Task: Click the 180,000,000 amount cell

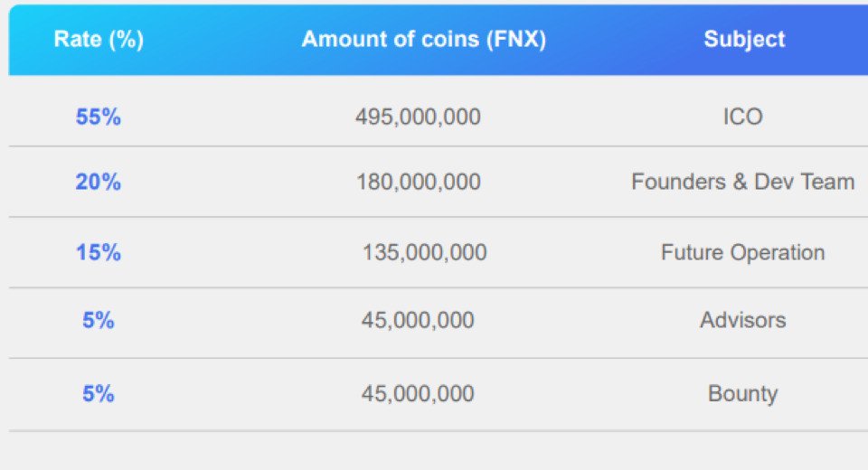Action: pyautogui.click(x=419, y=182)
